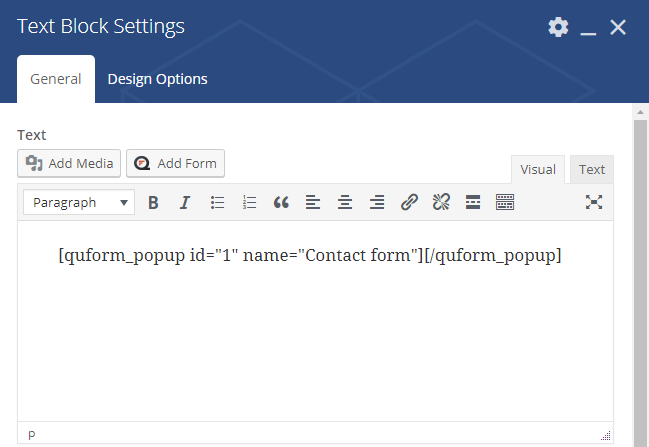649x447 pixels.
Task: Open the gear settings icon in header
Action: pyautogui.click(x=558, y=27)
